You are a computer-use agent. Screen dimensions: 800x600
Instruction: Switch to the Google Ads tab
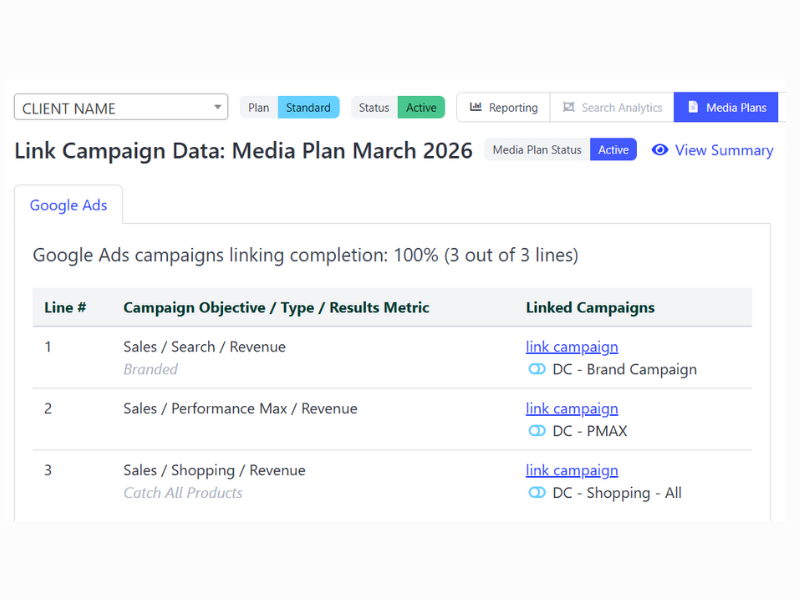click(x=68, y=205)
